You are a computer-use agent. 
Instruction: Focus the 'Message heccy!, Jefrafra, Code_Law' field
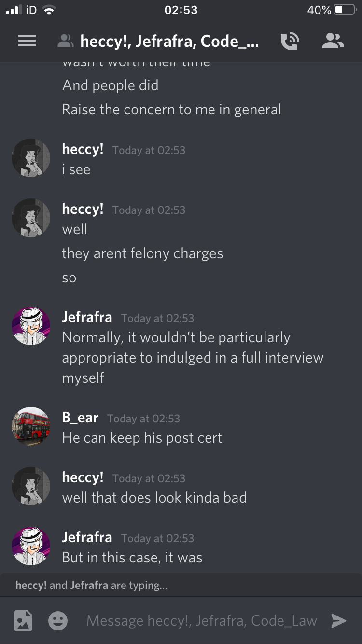click(x=202, y=621)
